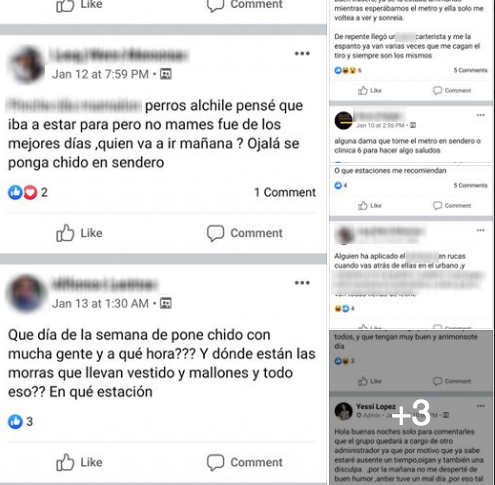495x485 pixels.
Task: Comment on the Jan 12 7:59 PM post
Action: point(244,233)
